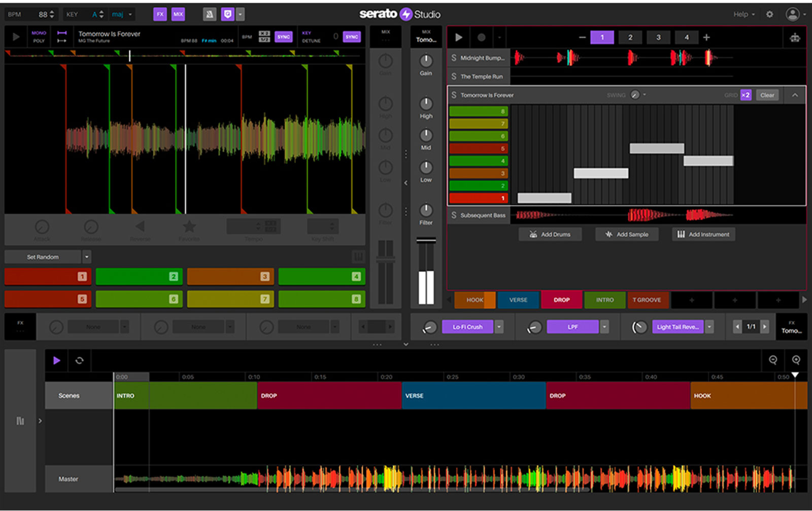The image size is (812, 511).
Task: Click the Attack knob
Action: [42, 227]
